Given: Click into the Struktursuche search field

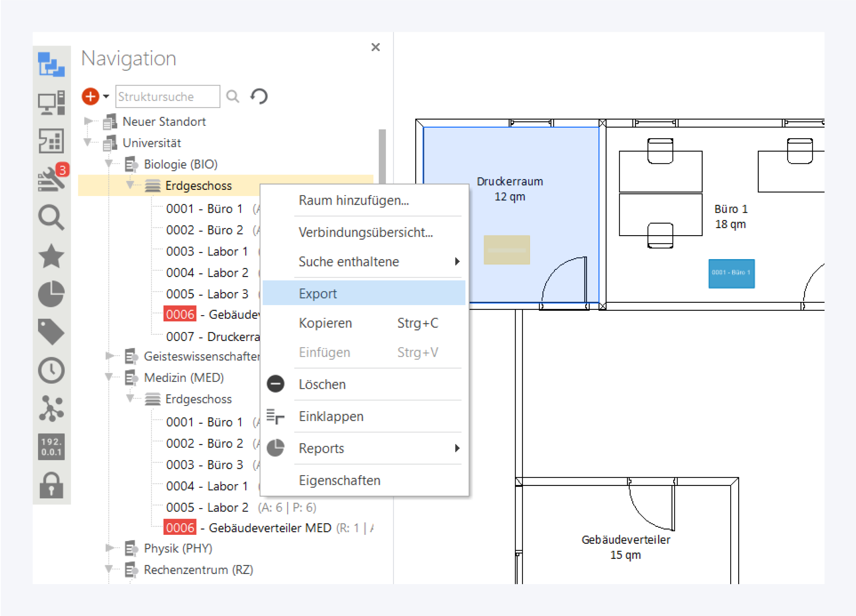Looking at the screenshot, I should [x=168, y=97].
